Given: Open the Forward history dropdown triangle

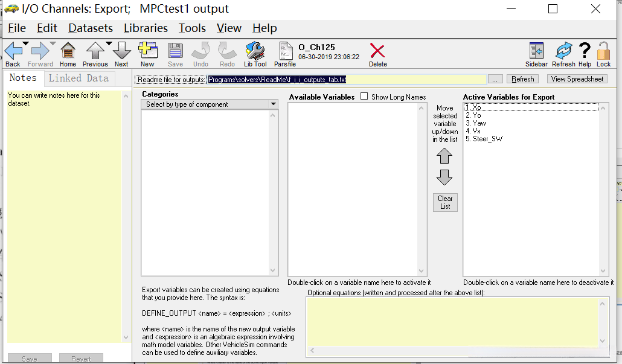Looking at the screenshot, I should coord(53,43).
